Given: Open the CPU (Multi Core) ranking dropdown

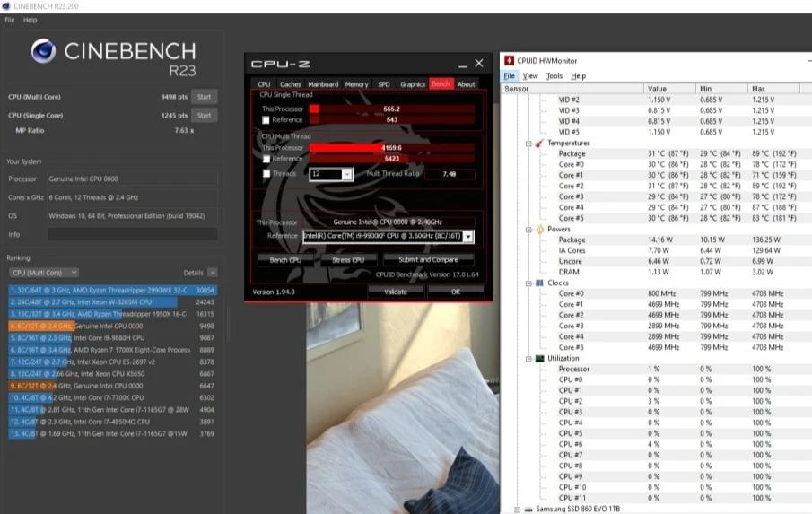Looking at the screenshot, I should 43,273.
